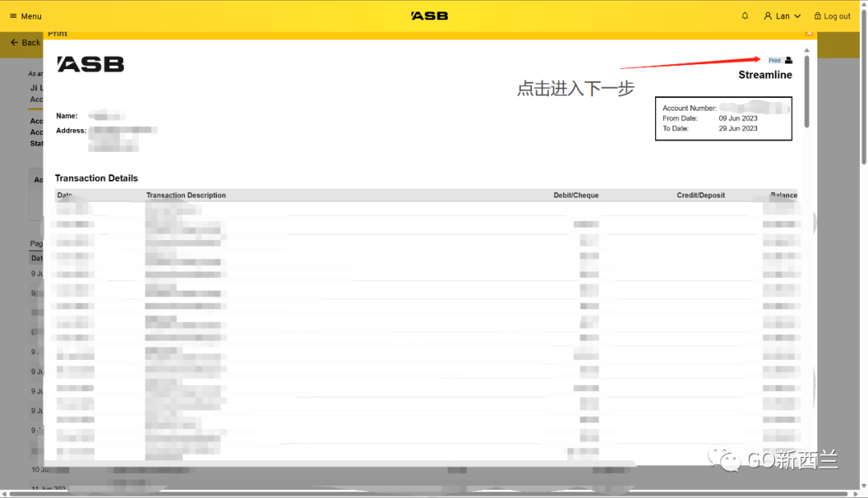Screen dimensions: 868x498
Task: Open the hamburger Menu icon
Action: pyautogui.click(x=14, y=16)
